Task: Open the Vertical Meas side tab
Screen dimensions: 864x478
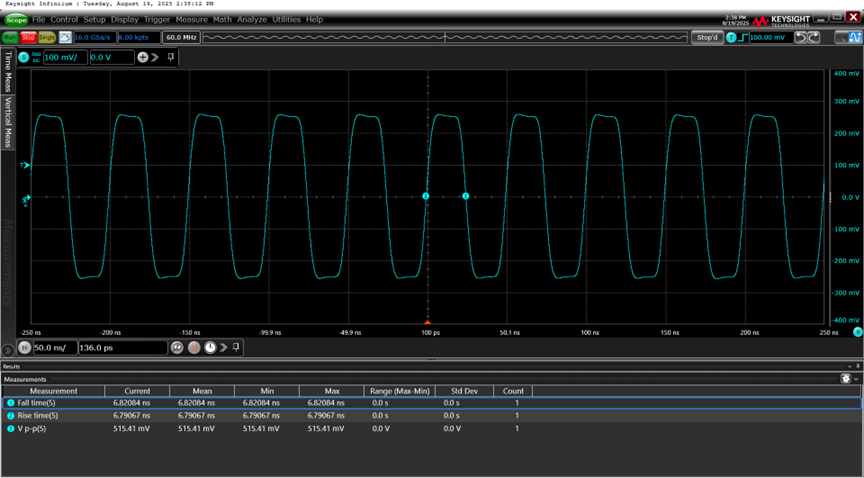Action: coord(8,122)
